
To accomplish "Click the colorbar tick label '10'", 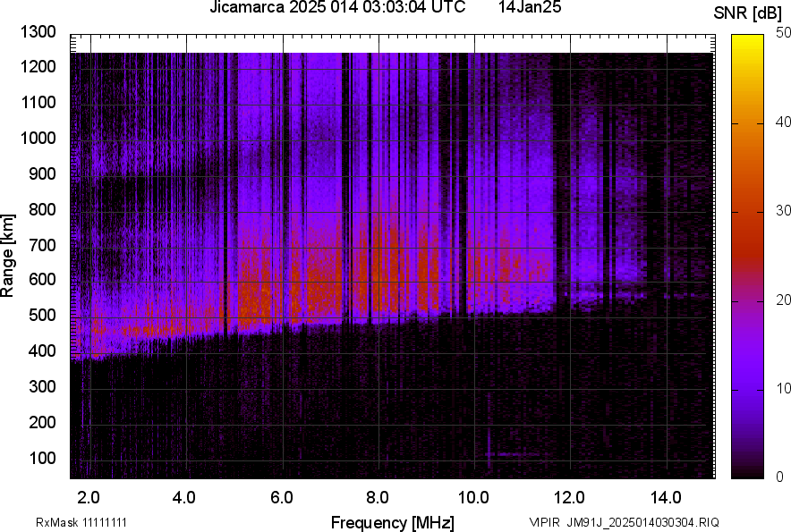I will (783, 389).
